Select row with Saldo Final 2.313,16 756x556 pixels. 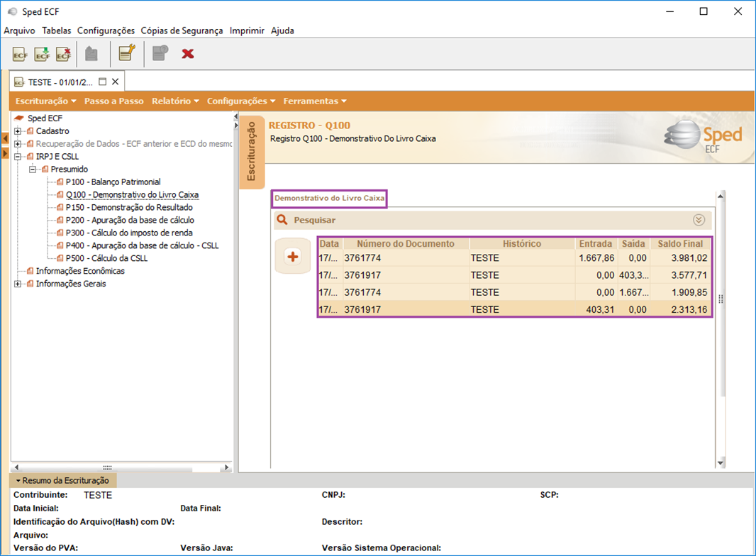[x=514, y=310]
